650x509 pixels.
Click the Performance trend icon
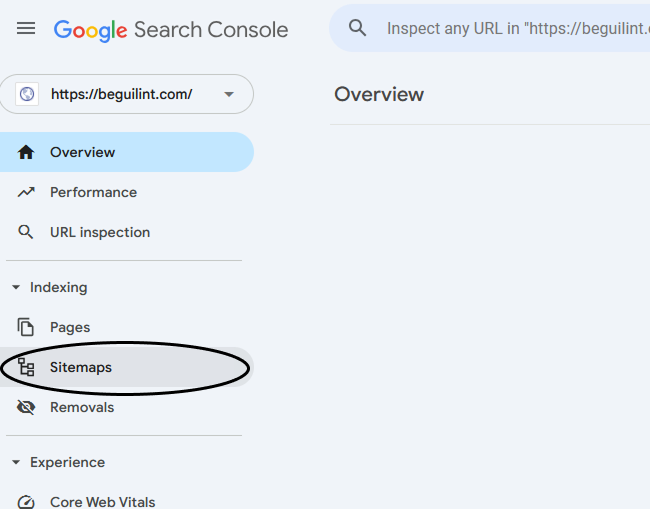pos(26,192)
